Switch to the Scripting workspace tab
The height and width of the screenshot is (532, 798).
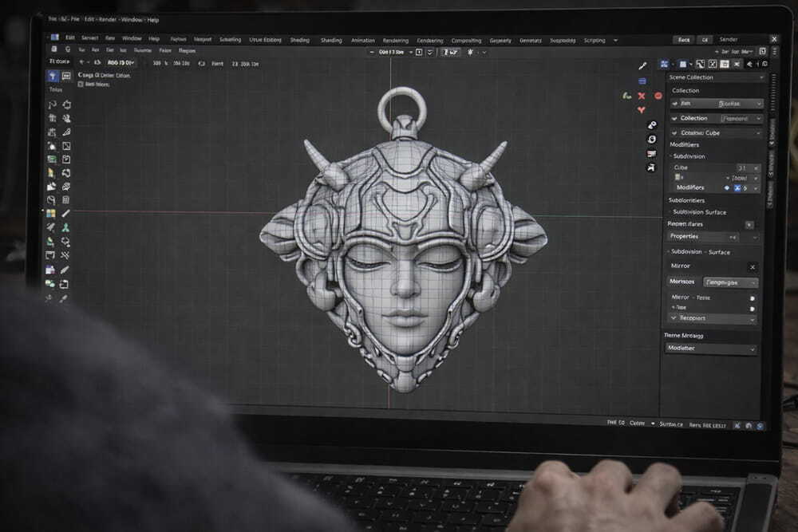(595, 40)
